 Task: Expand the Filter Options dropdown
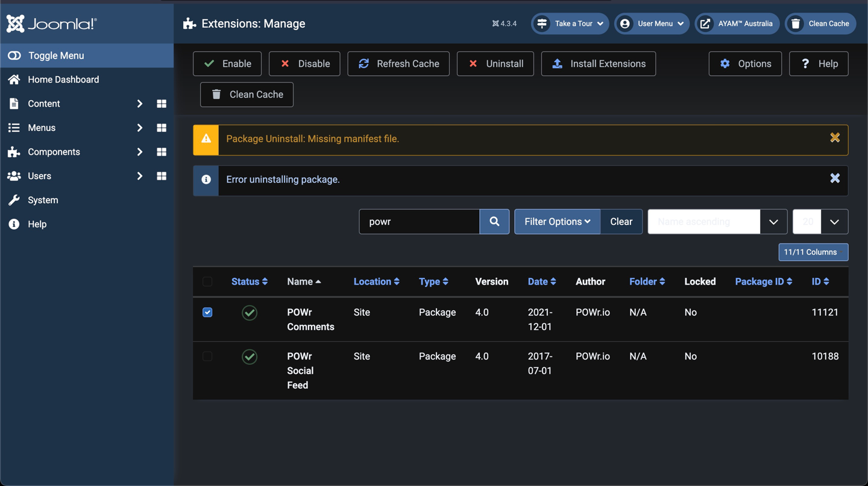click(557, 221)
